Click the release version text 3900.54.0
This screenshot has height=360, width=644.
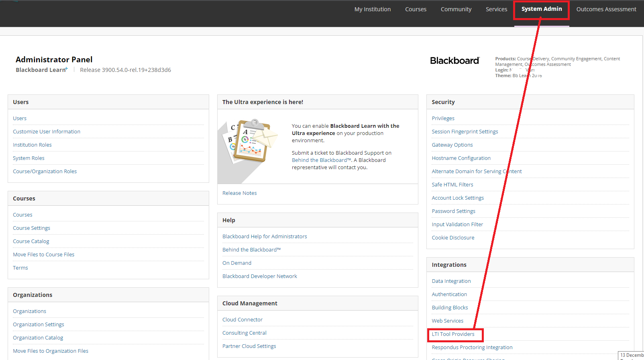pos(125,70)
